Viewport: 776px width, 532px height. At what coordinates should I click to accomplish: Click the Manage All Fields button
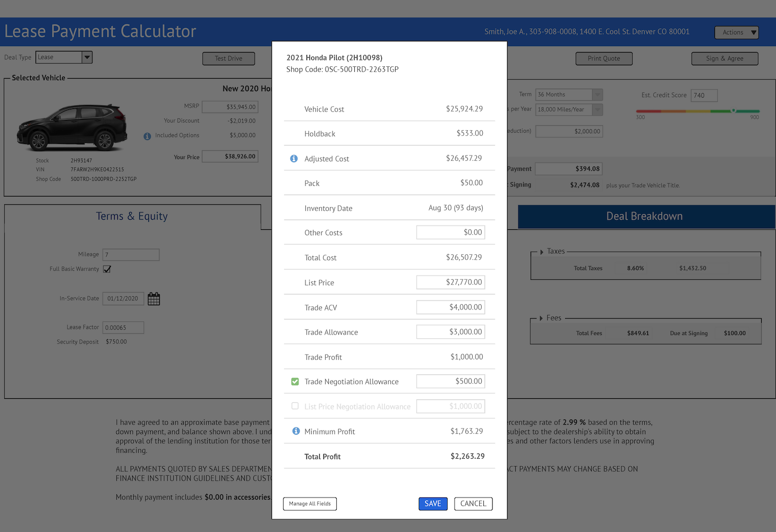[x=310, y=504]
